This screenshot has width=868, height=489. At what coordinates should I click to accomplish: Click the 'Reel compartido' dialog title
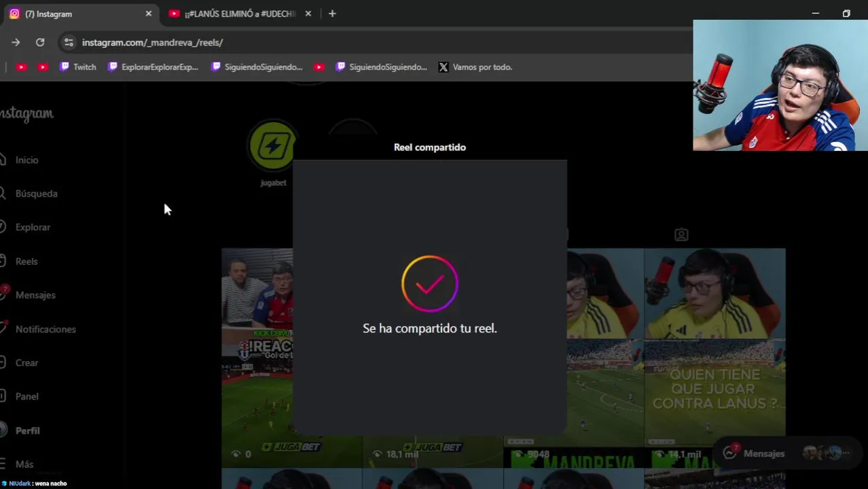[430, 147]
